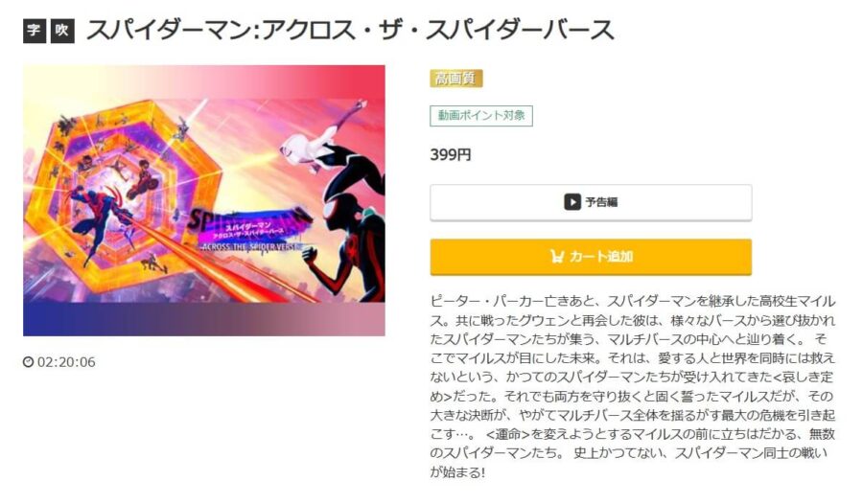Click the スパイダーマン:アクロス・ザ・スパイダーバース title

(350, 31)
